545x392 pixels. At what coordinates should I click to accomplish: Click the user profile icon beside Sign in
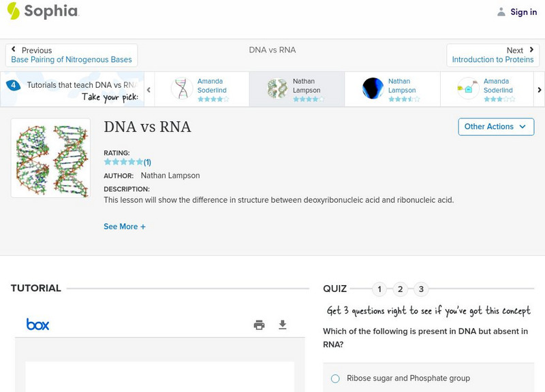click(501, 12)
